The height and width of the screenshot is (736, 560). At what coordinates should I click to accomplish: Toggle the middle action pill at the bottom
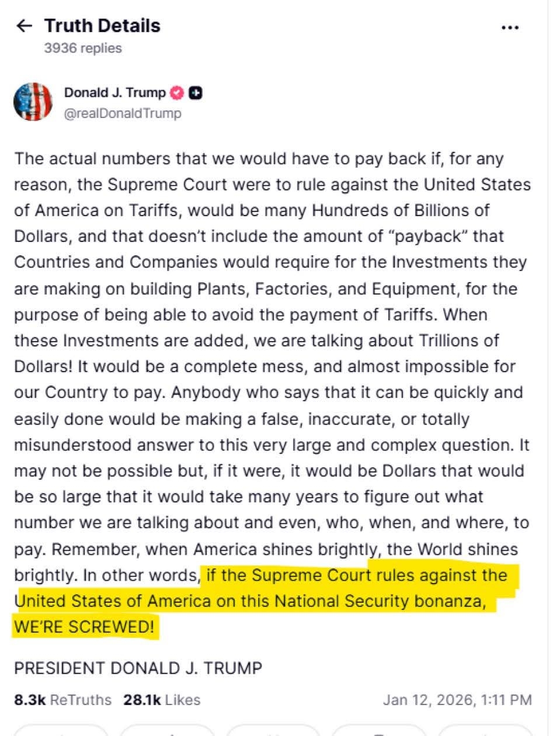[273, 730]
